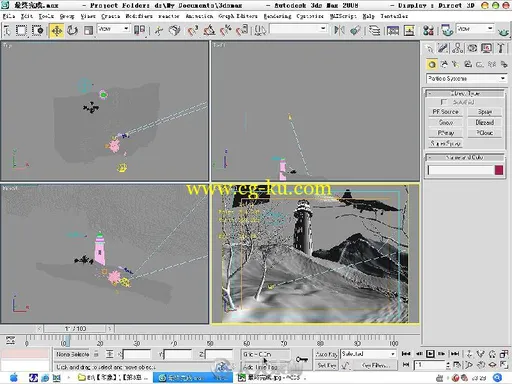The width and height of the screenshot is (512, 384).
Task: Open the Display command panel tab
Action: click(486, 49)
